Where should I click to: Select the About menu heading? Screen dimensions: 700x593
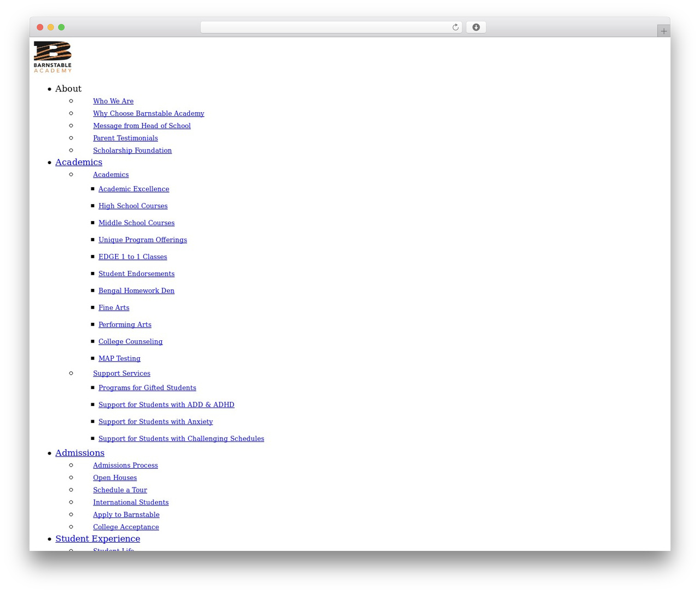[68, 89]
